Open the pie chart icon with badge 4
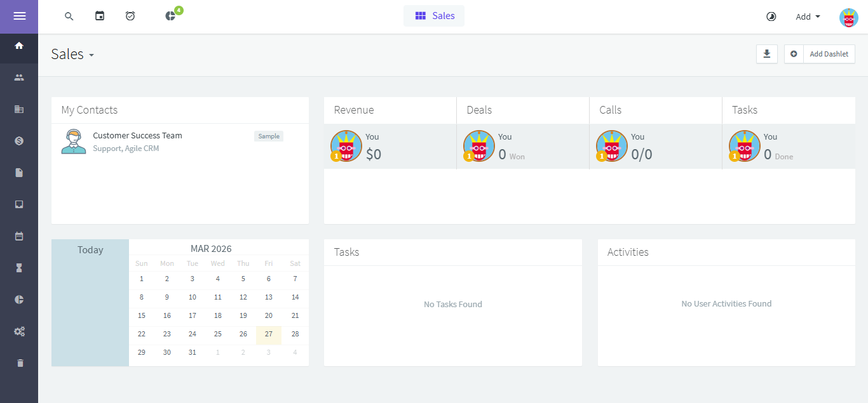This screenshot has height=403, width=868. pyautogui.click(x=170, y=16)
